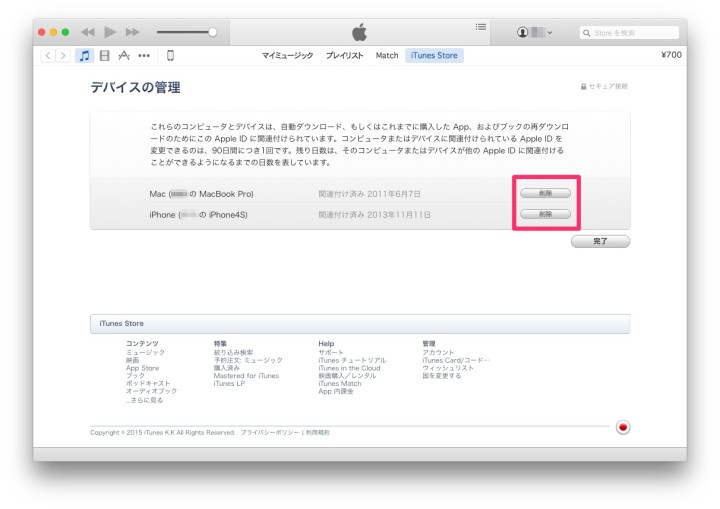Open iTunes チュートリアル link
Viewport: 720px width, 509px height.
(x=352, y=360)
